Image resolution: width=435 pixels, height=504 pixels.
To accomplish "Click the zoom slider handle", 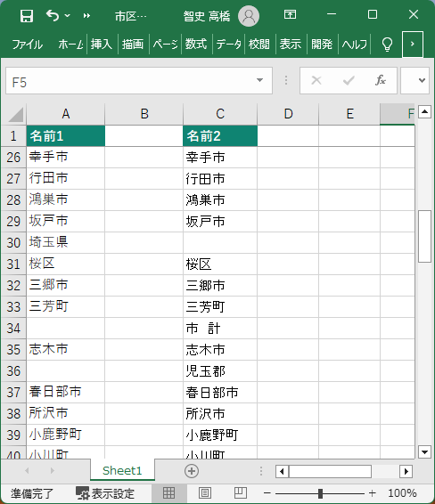I will pos(320,492).
